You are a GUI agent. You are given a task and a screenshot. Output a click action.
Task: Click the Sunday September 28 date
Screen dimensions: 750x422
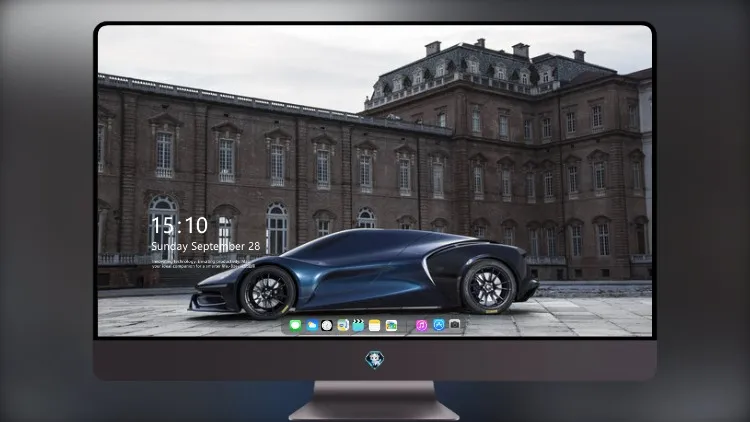click(x=206, y=246)
